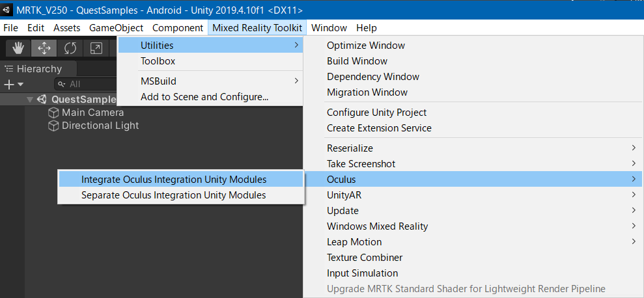Open the Hierarchy plus create dropdown

tap(13, 84)
